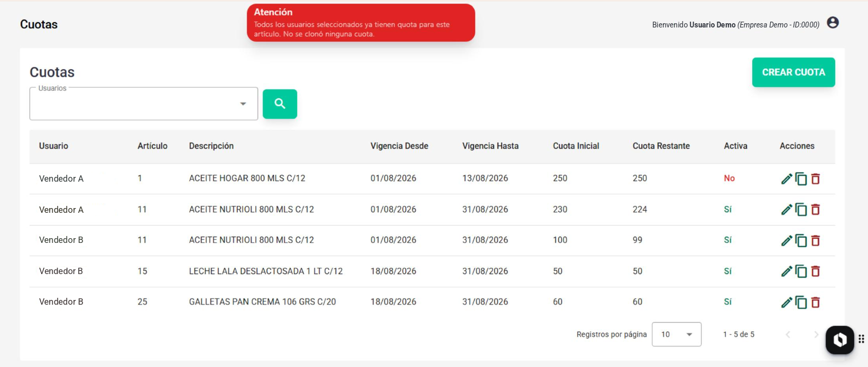Click remaining quota value 99
Image resolution: width=868 pixels, height=367 pixels.
tap(638, 240)
